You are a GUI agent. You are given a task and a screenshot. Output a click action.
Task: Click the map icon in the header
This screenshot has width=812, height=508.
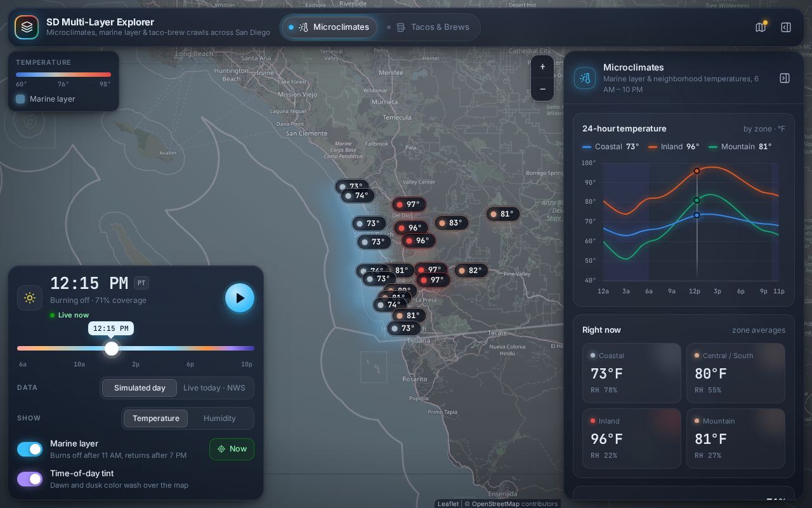[x=761, y=27]
